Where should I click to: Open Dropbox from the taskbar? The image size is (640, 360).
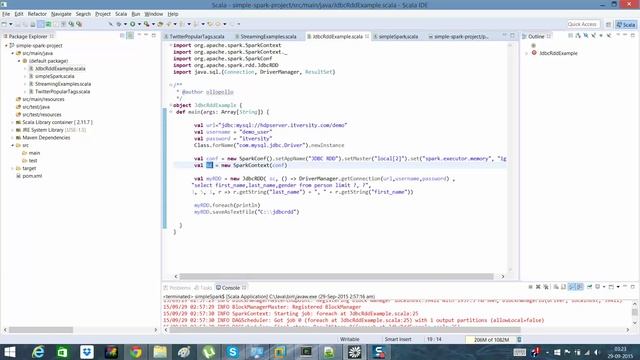[x=87, y=352]
